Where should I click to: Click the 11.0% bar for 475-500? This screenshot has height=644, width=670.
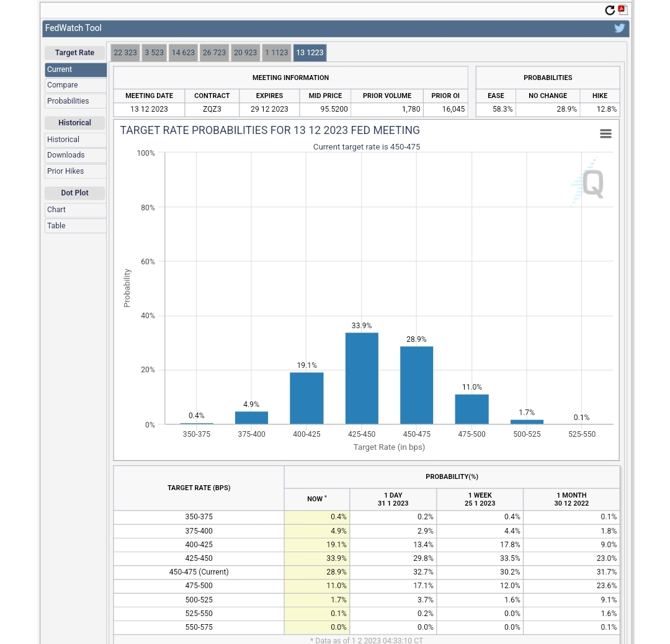coord(471,409)
